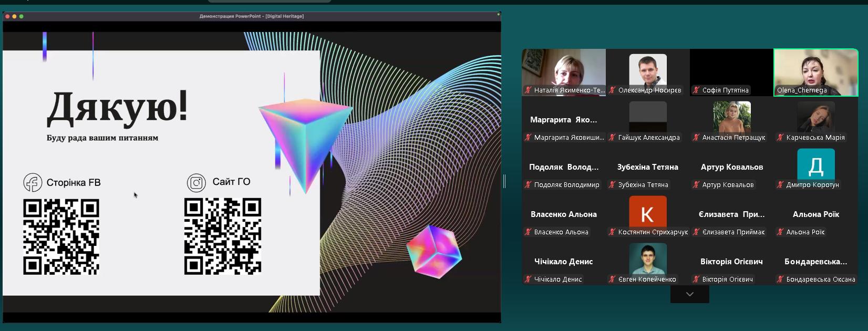
Task: Click muted mic icon for Маргарита Яковиши
Action: (528, 137)
